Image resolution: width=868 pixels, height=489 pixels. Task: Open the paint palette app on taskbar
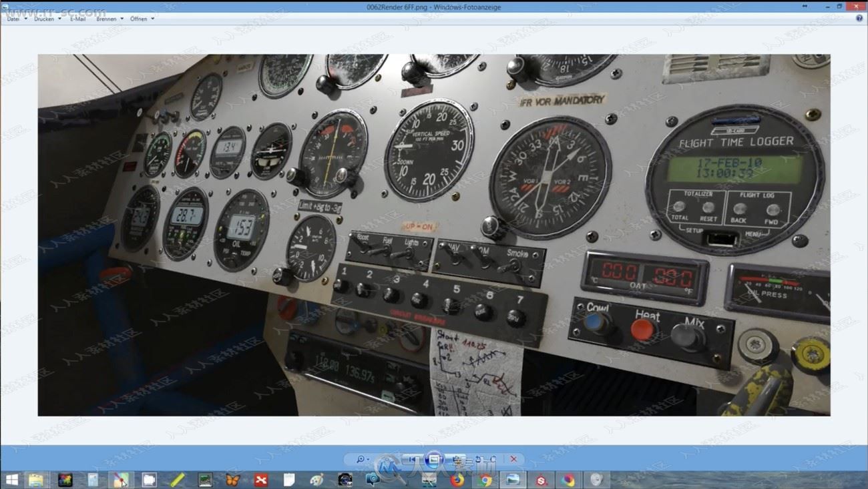317,480
